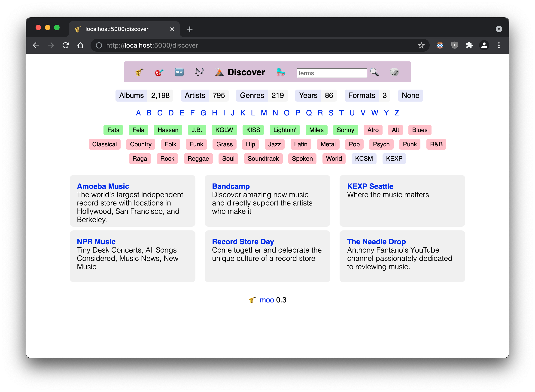
Task: Toggle the KGLW artist tag
Action: coord(224,130)
